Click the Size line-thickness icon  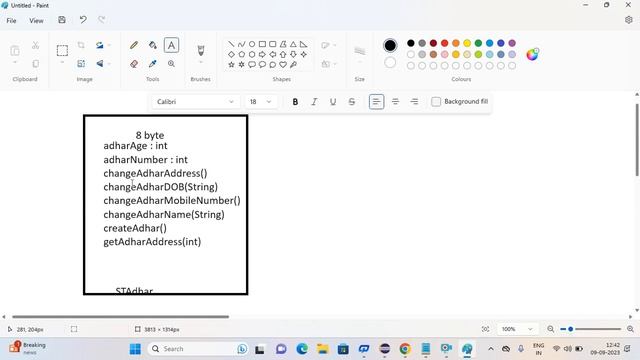point(360,51)
